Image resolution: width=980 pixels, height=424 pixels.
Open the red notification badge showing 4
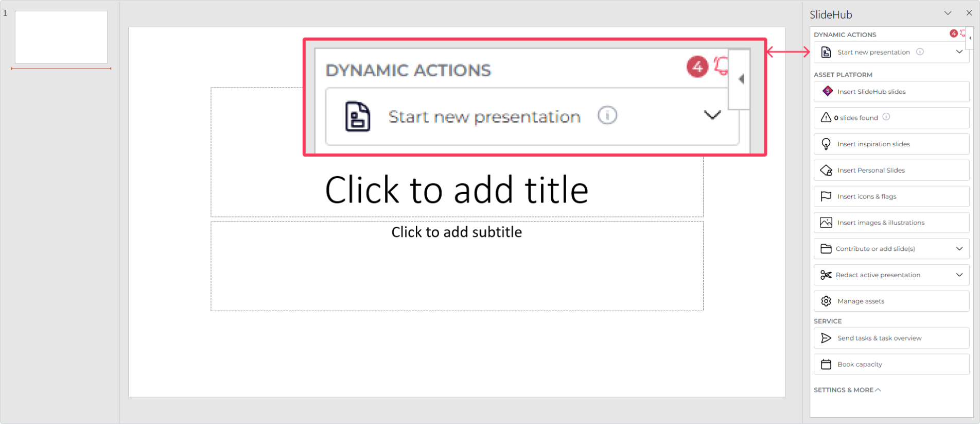pos(953,33)
